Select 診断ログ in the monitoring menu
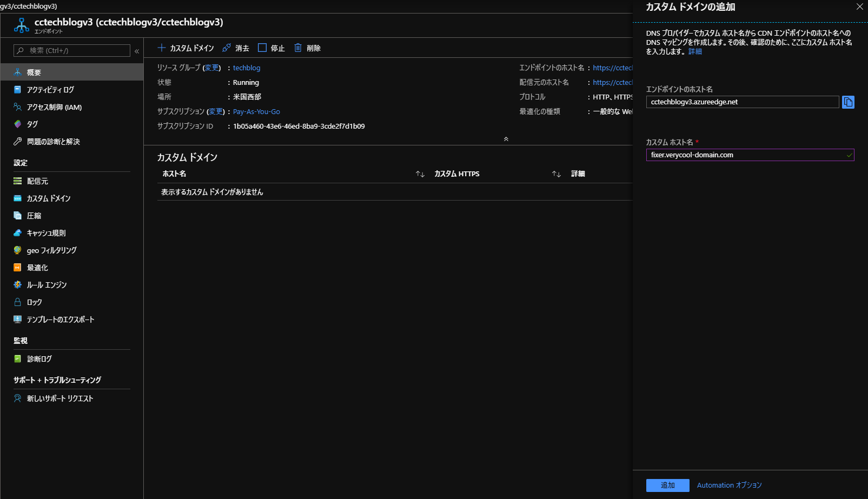Screen dimensions: 868x499 (x=39, y=359)
